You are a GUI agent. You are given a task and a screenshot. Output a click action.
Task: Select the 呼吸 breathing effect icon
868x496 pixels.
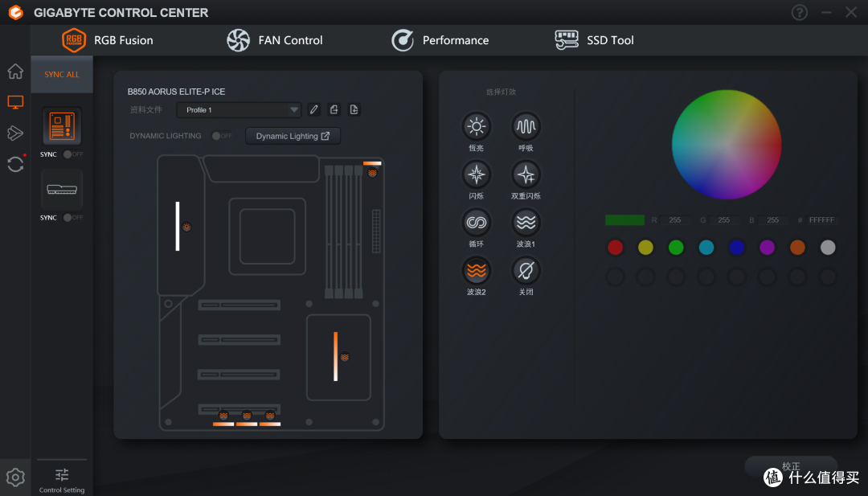(x=526, y=126)
